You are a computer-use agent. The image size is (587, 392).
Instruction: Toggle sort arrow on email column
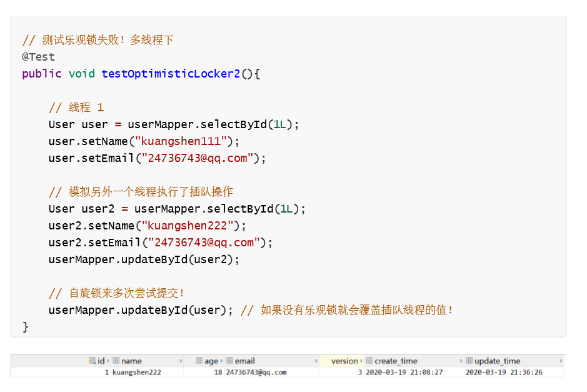pyautogui.click(x=316, y=361)
